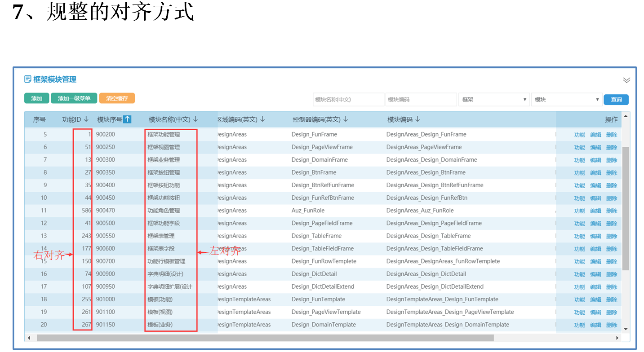Image resolution: width=644 pixels, height=352 pixels.
Task: Click the 添加一级菜单 button
Action: click(74, 98)
